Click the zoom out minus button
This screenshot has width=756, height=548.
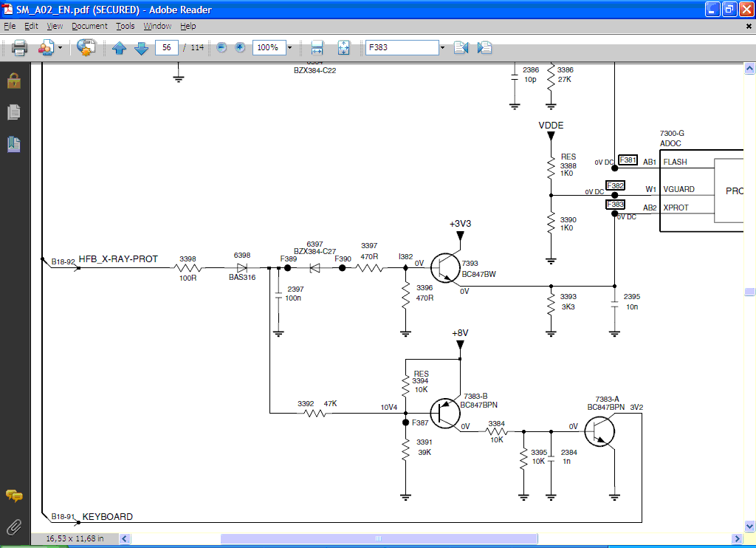tap(221, 47)
